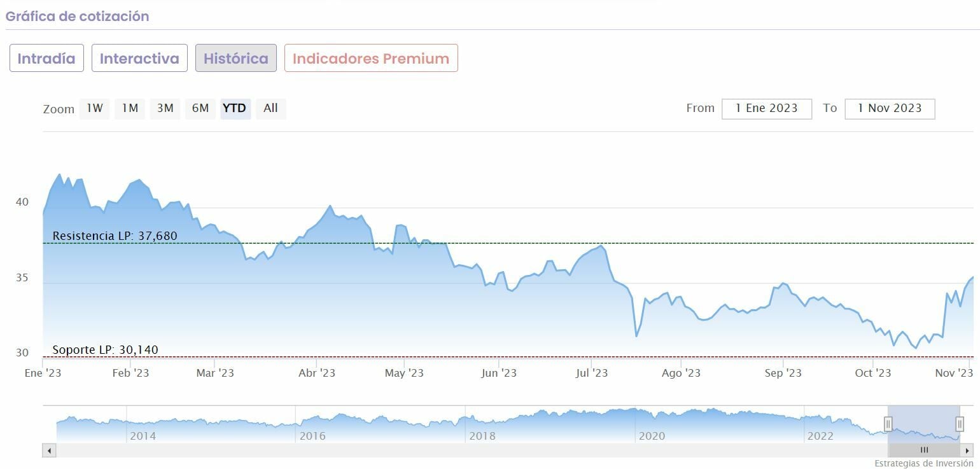Click the left scroll arrow of the navigator

tap(49, 451)
